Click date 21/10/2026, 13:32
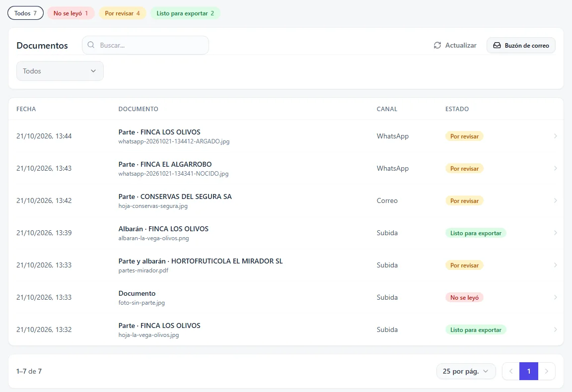The width and height of the screenshot is (572, 392). 44,329
